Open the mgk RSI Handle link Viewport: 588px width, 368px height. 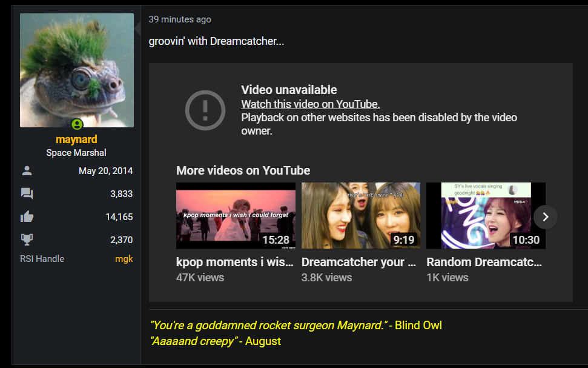[x=124, y=259]
